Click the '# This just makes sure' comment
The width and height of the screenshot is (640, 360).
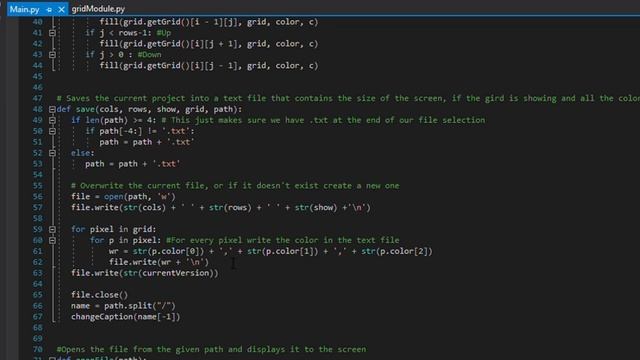(323, 120)
